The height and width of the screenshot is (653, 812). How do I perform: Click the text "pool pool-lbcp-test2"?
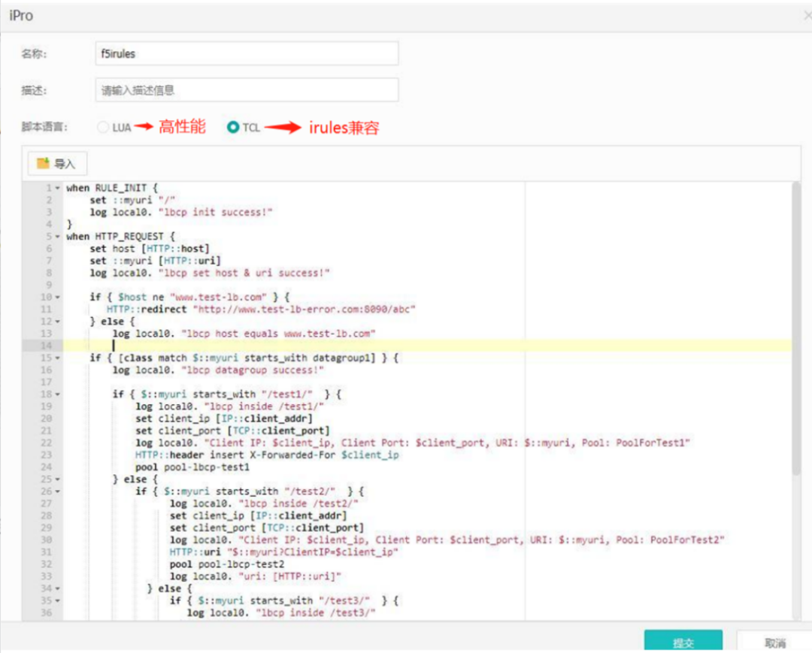(227, 564)
